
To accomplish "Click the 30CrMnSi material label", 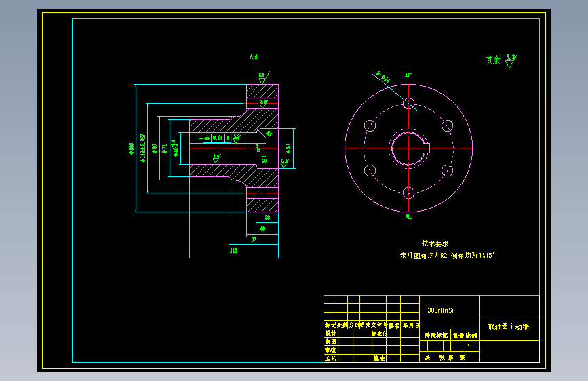I will [440, 310].
